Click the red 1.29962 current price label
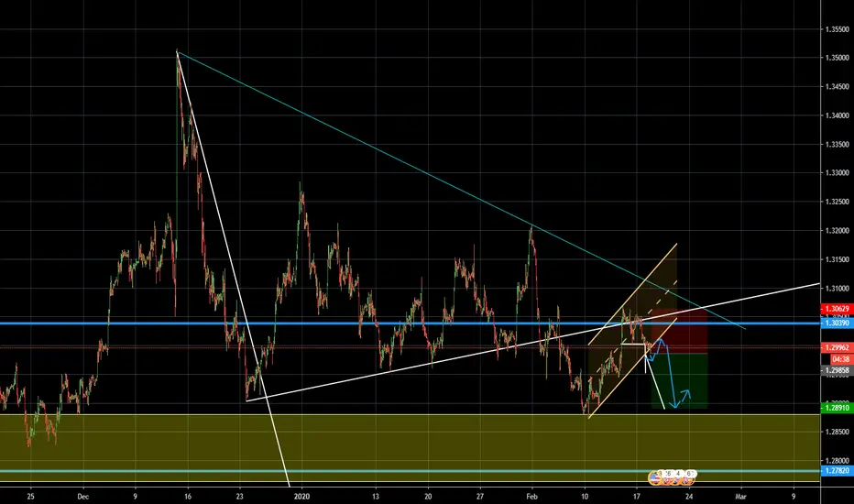 click(x=838, y=347)
